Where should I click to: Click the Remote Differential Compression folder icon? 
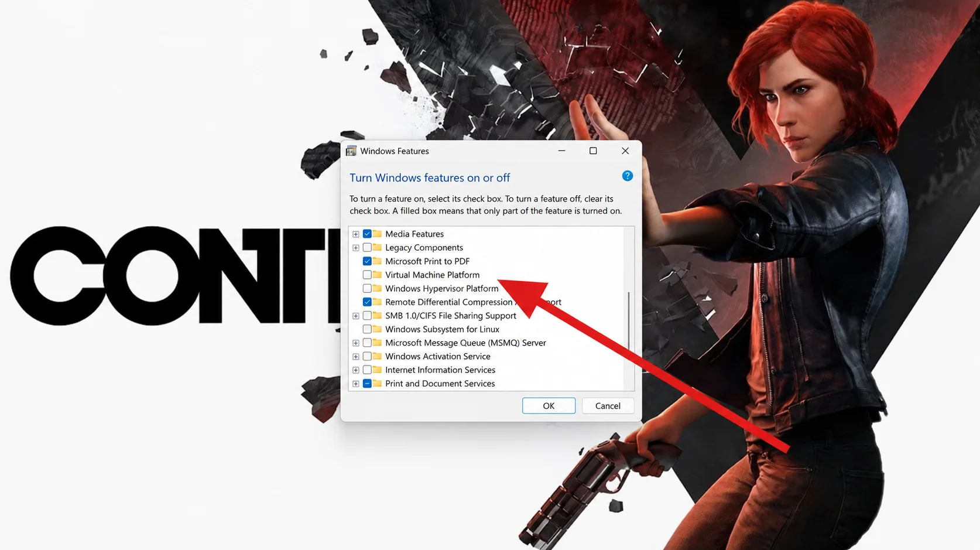coord(378,302)
